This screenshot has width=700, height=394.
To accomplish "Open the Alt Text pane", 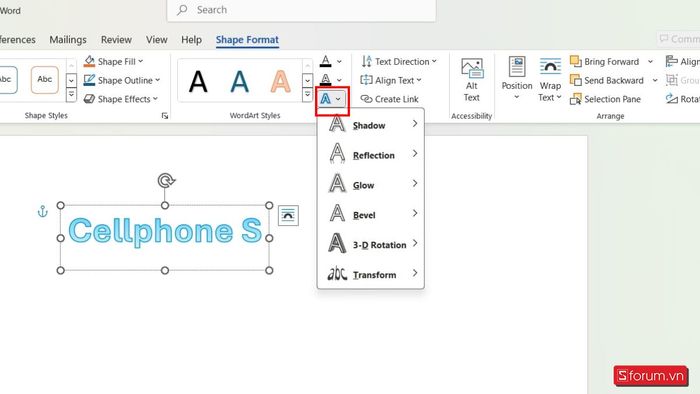I will click(x=471, y=80).
